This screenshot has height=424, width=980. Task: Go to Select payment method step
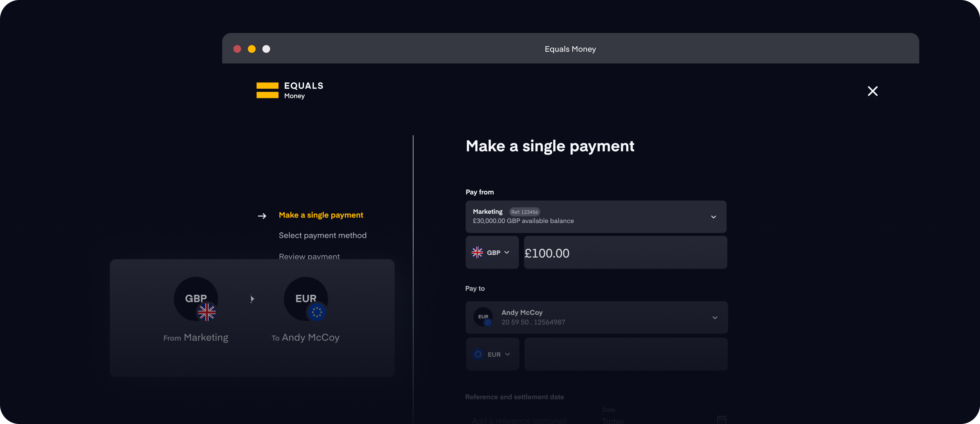323,235
